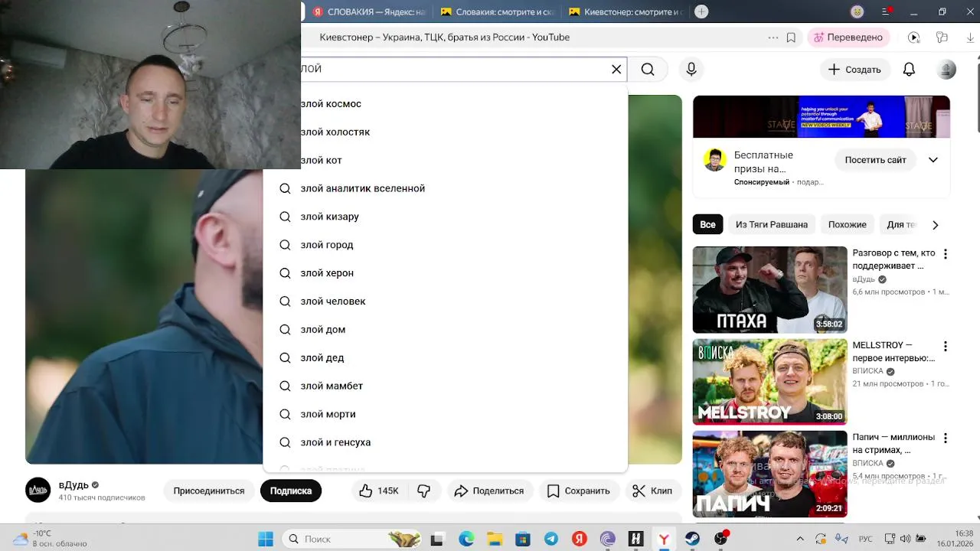Viewport: 980px width, 551px height.
Task: Select the Все filter chip
Action: tap(707, 224)
